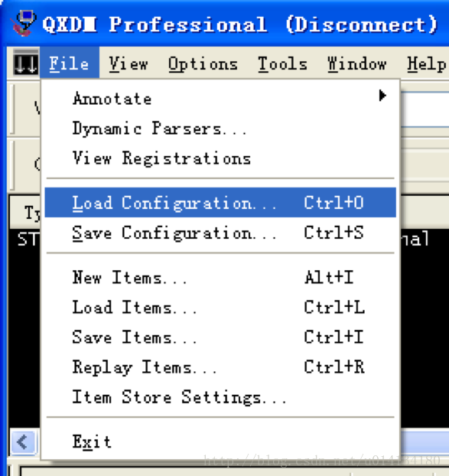Open Item Store Settings...
The height and width of the screenshot is (476, 449).
point(220,396)
